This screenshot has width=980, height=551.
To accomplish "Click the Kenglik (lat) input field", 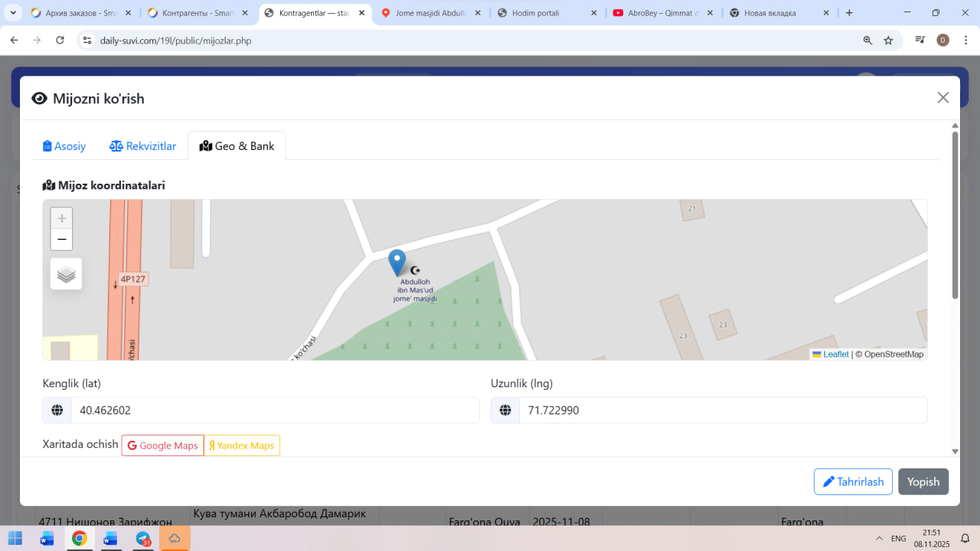I will 276,410.
